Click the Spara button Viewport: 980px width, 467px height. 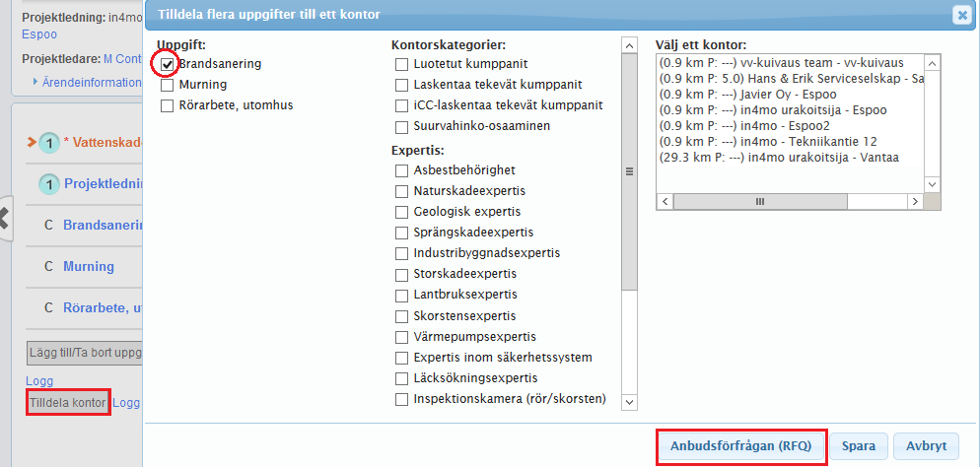pos(859,446)
